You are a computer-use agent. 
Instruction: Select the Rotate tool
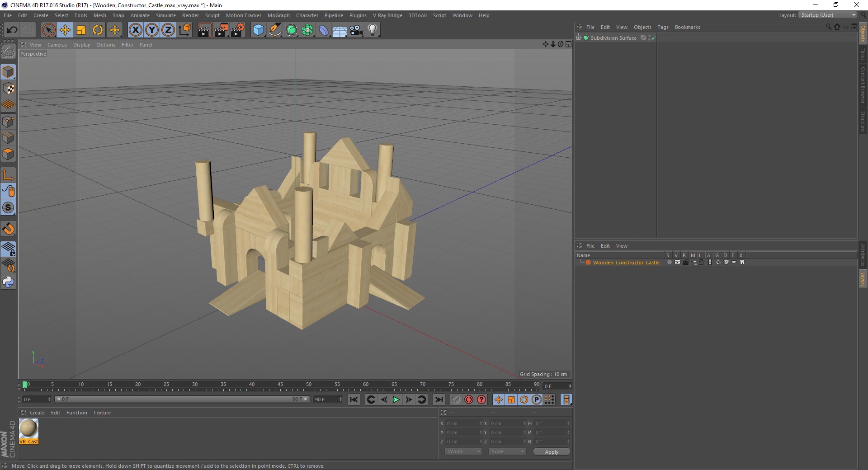pos(98,30)
